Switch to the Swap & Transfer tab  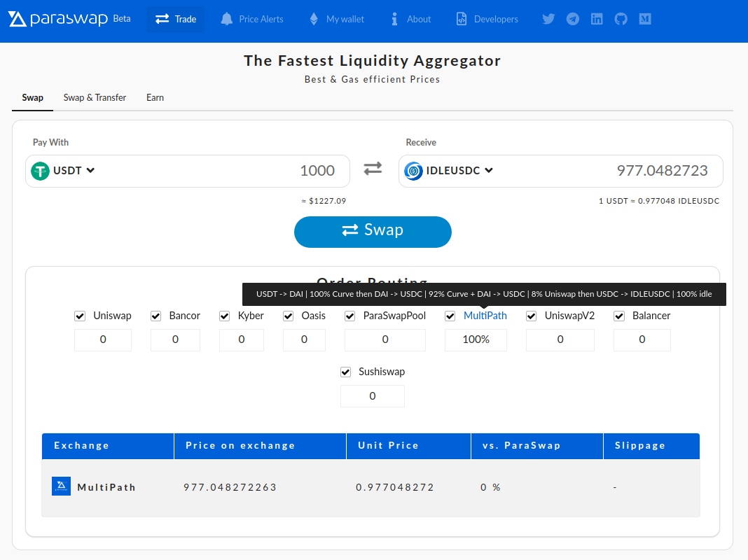(x=95, y=98)
